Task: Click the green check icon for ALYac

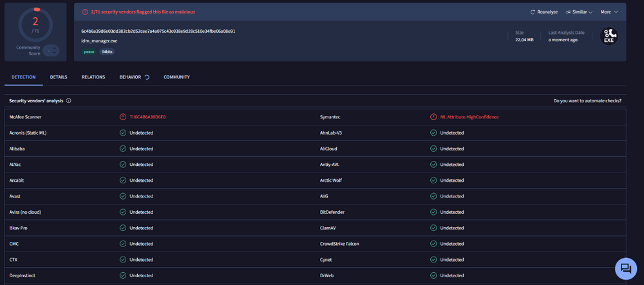Action: pos(123,165)
